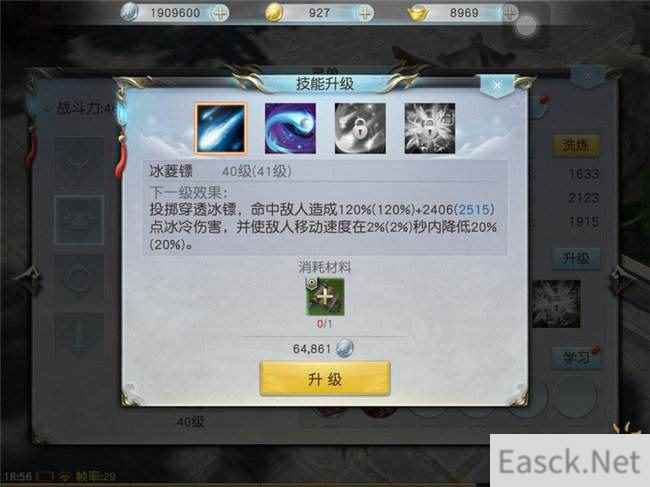The image size is (650, 487).
Task: Tap the silver coin icon beside 64,861
Action: click(x=344, y=349)
